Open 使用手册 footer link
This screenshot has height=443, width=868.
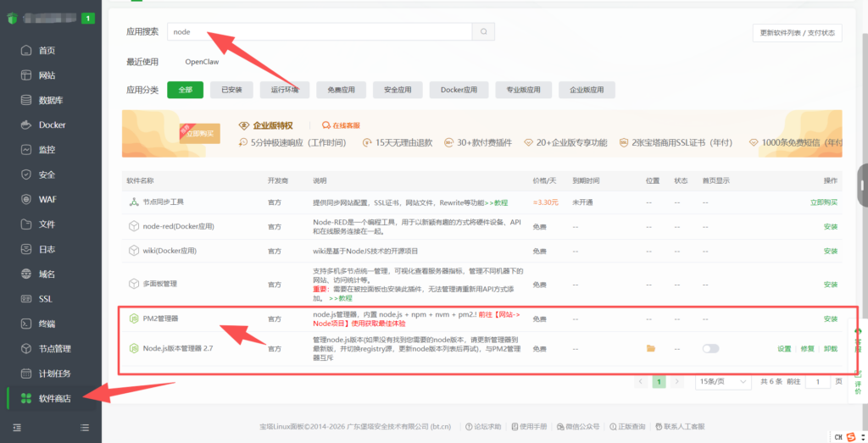click(529, 426)
